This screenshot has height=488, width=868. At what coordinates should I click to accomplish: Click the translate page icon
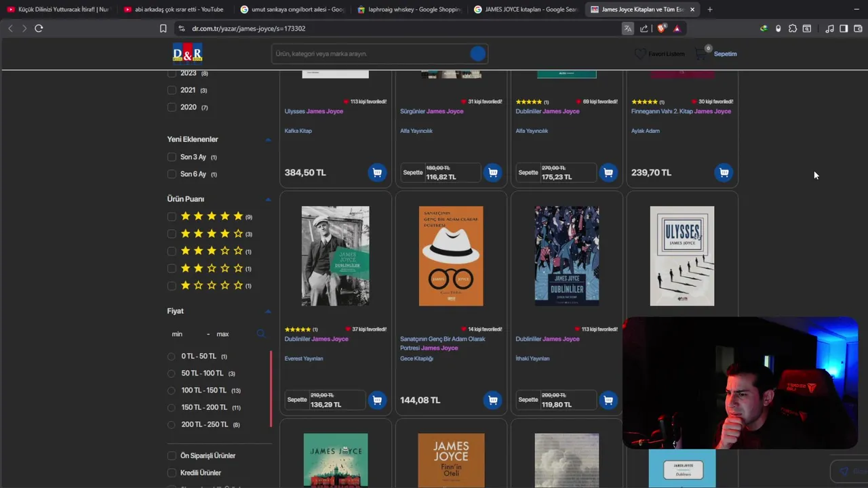pos(627,28)
